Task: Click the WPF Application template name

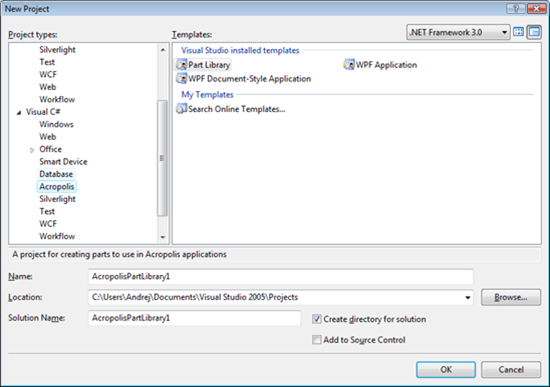Action: coord(386,65)
